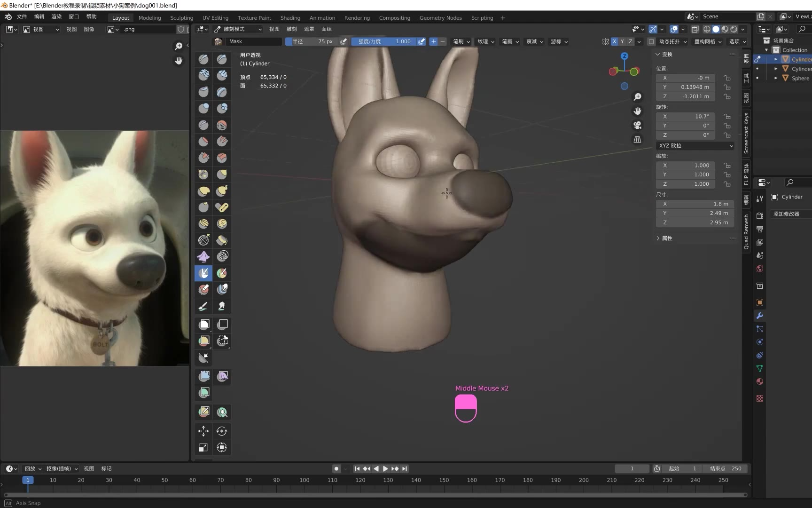This screenshot has height=508, width=812.
Task: Switch to Solid viewport shading
Action: point(716,29)
